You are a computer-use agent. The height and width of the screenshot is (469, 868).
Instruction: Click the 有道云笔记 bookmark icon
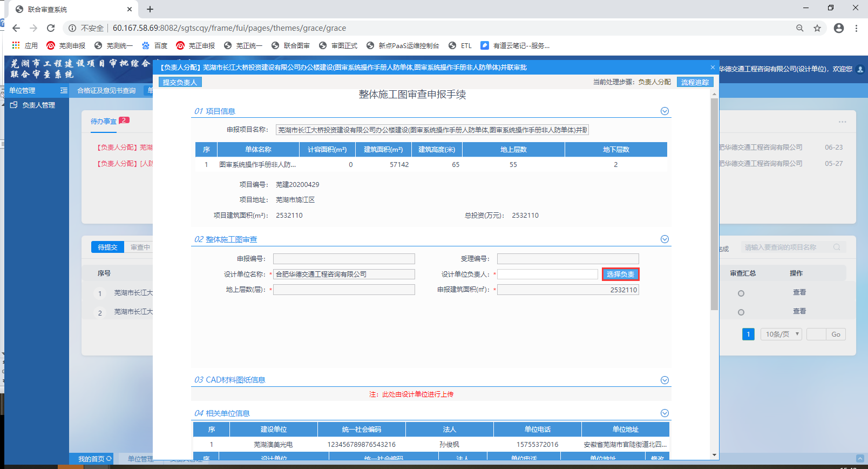pyautogui.click(x=485, y=46)
